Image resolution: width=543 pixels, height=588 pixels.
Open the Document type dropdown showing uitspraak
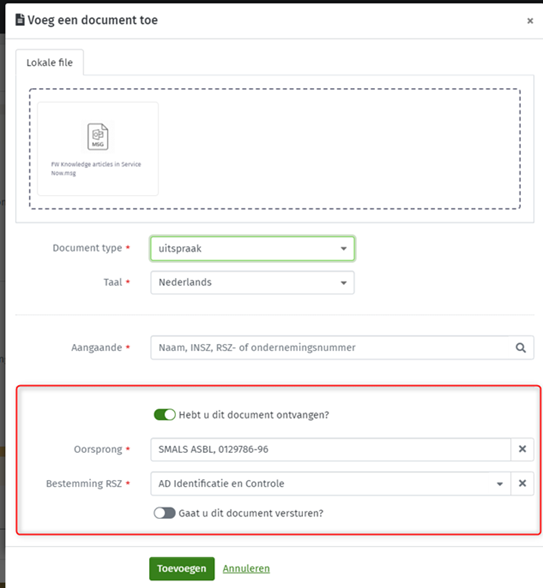pos(252,248)
